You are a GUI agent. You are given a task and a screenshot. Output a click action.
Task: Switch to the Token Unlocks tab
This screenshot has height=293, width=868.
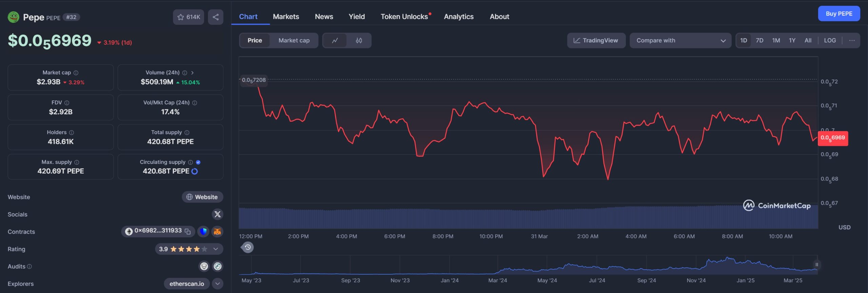click(x=404, y=17)
